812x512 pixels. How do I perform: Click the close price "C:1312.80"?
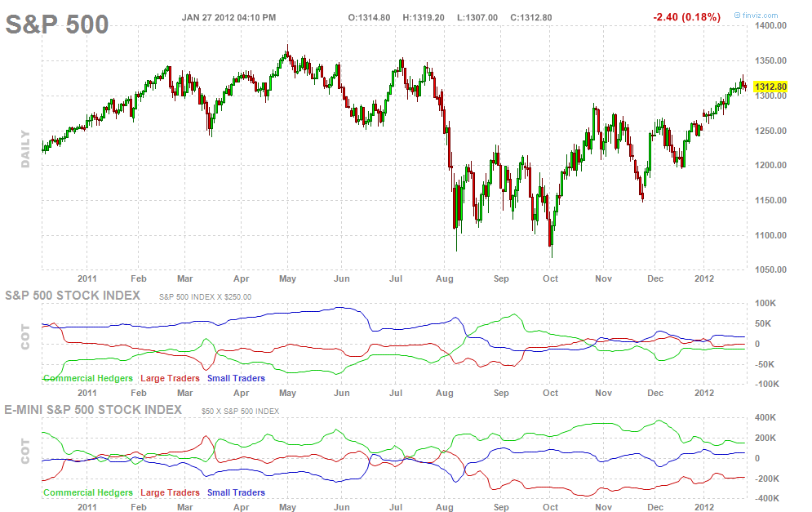(x=531, y=18)
